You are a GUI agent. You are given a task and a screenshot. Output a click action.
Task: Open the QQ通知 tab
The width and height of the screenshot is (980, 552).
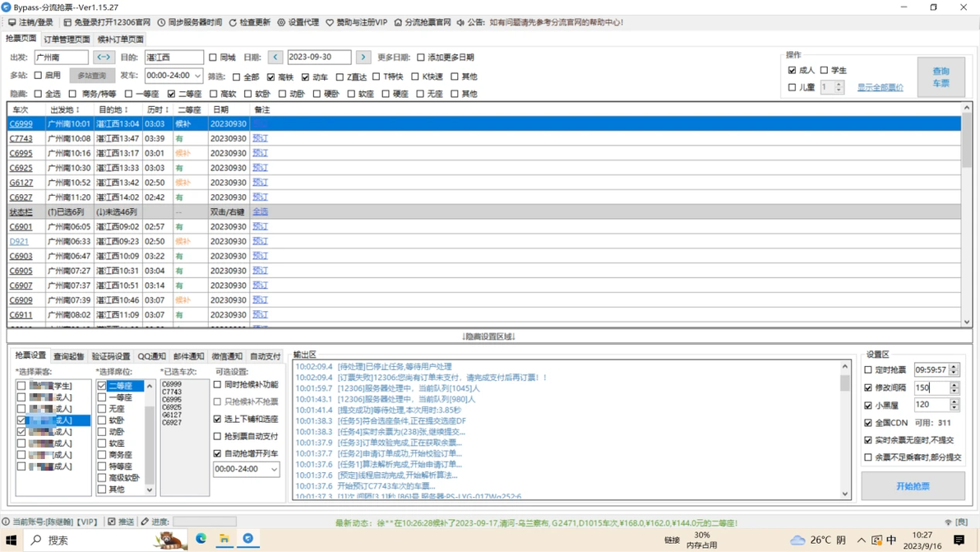[151, 356]
